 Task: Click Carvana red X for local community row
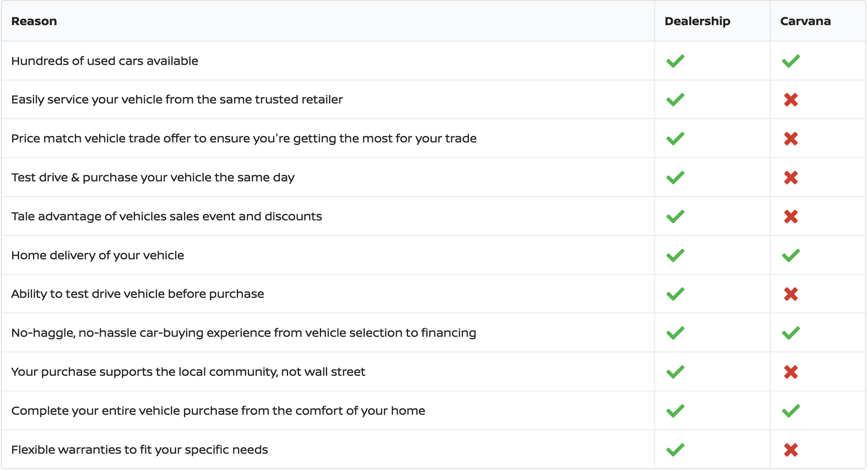click(791, 372)
